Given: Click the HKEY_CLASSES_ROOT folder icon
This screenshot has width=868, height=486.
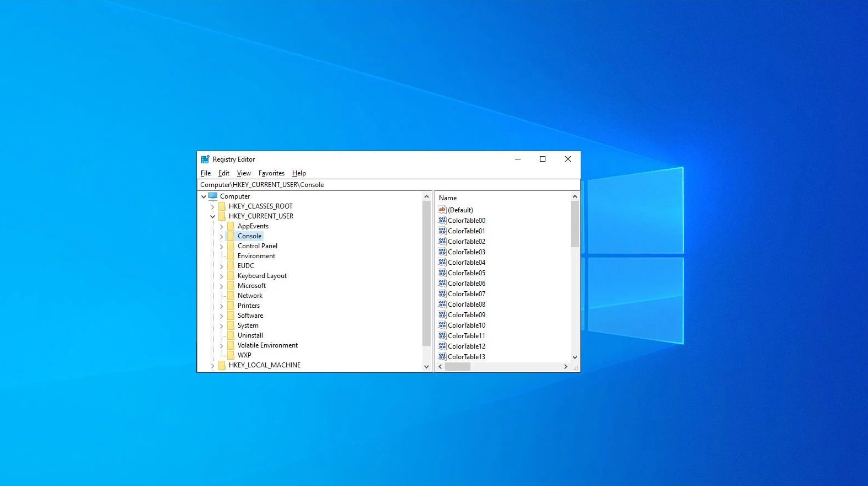Looking at the screenshot, I should pyautogui.click(x=222, y=206).
